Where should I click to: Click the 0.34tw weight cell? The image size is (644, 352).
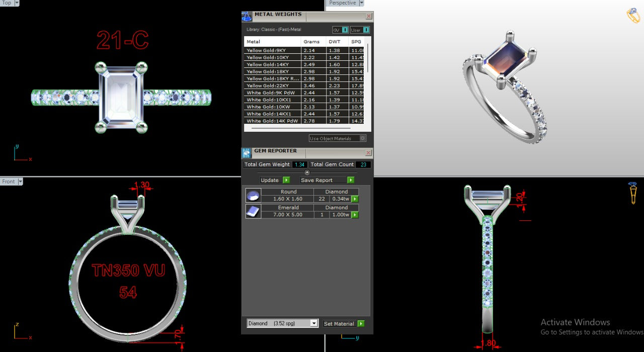tap(340, 199)
